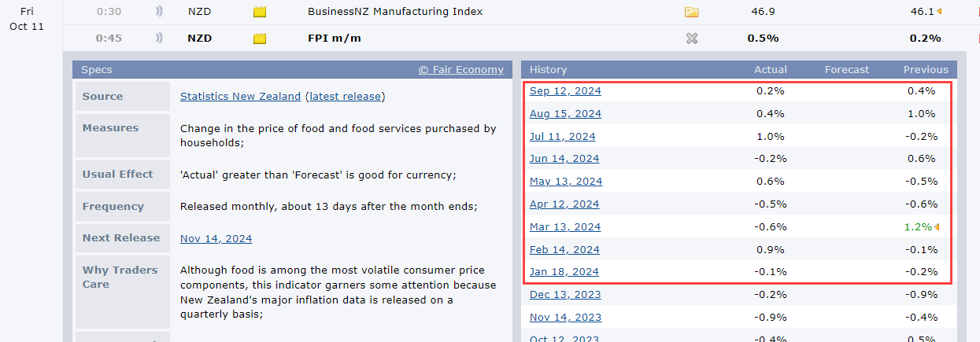Image resolution: width=980 pixels, height=342 pixels.
Task: Open Jul 11, 2024 history entry
Action: (562, 137)
